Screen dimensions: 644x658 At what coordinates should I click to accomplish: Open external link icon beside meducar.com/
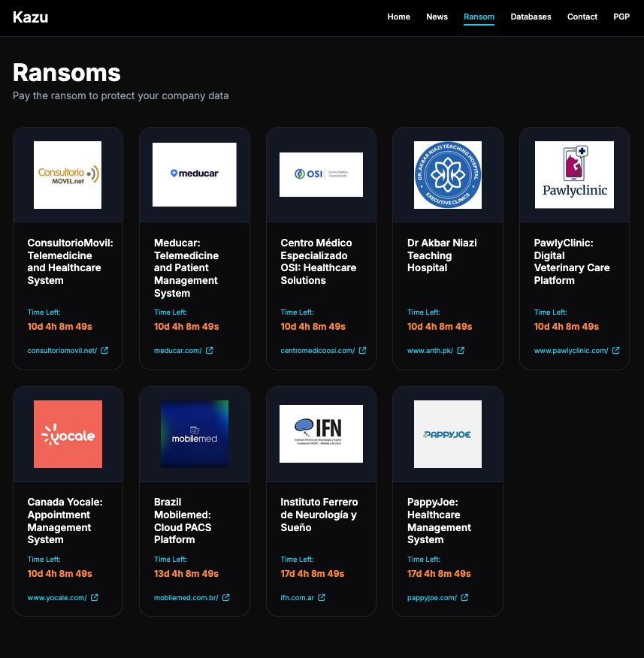(x=210, y=350)
